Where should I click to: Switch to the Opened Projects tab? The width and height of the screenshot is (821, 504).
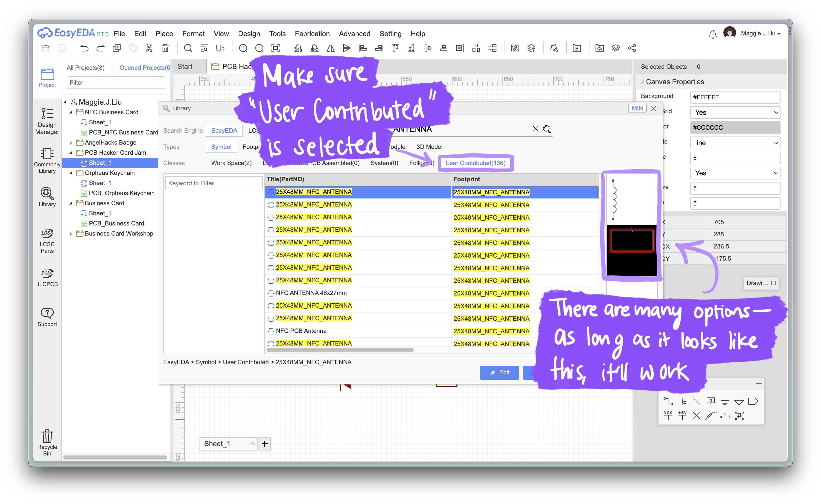(x=145, y=68)
